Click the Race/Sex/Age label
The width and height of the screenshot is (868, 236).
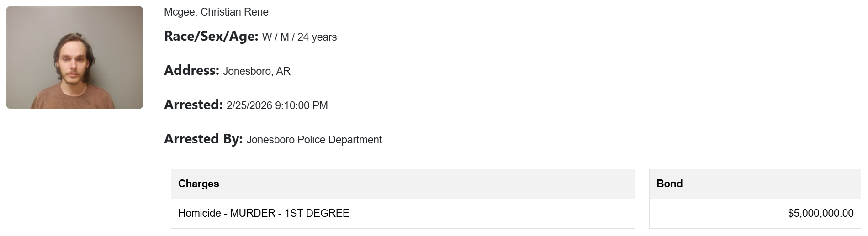(x=211, y=37)
